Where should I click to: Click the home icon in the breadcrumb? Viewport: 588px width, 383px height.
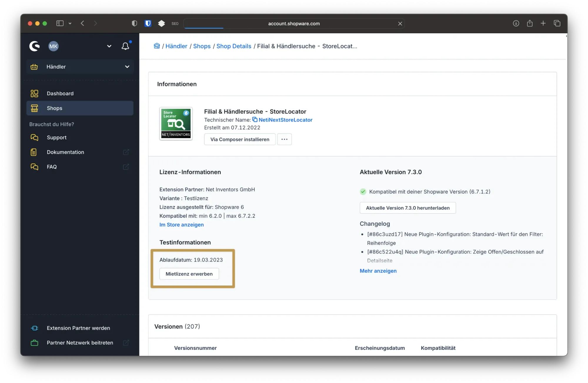pyautogui.click(x=157, y=46)
